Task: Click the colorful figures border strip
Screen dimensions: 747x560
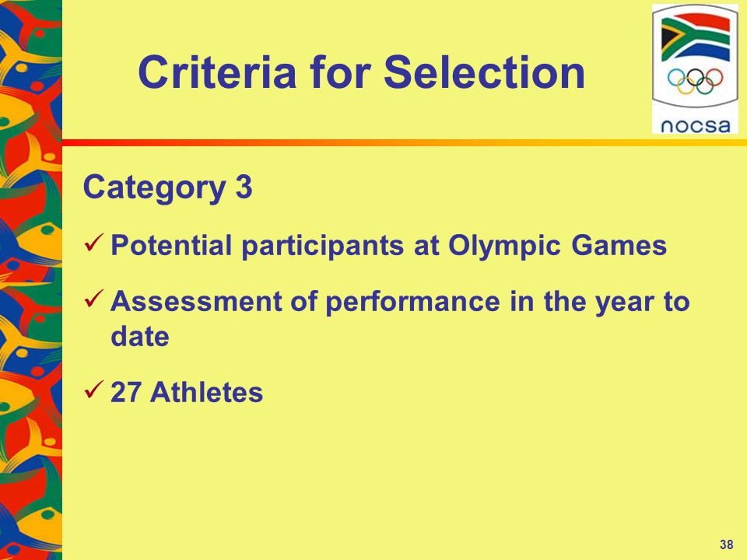Action: [31, 280]
